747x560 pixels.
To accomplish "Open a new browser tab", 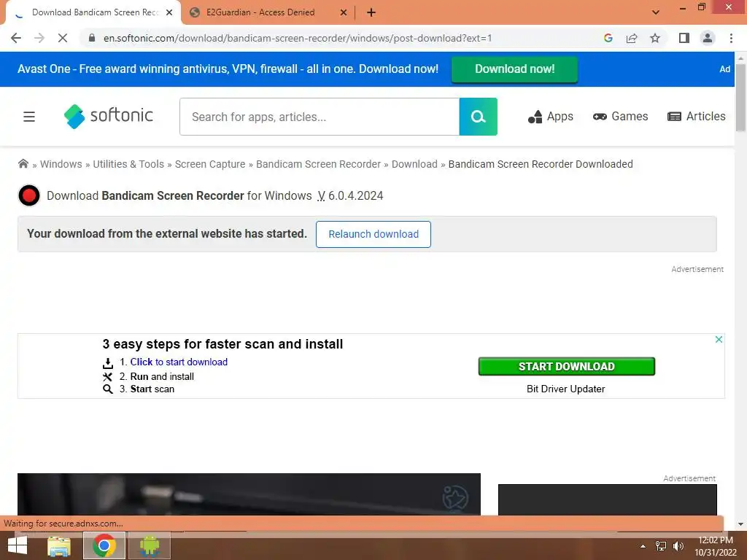I will click(371, 12).
